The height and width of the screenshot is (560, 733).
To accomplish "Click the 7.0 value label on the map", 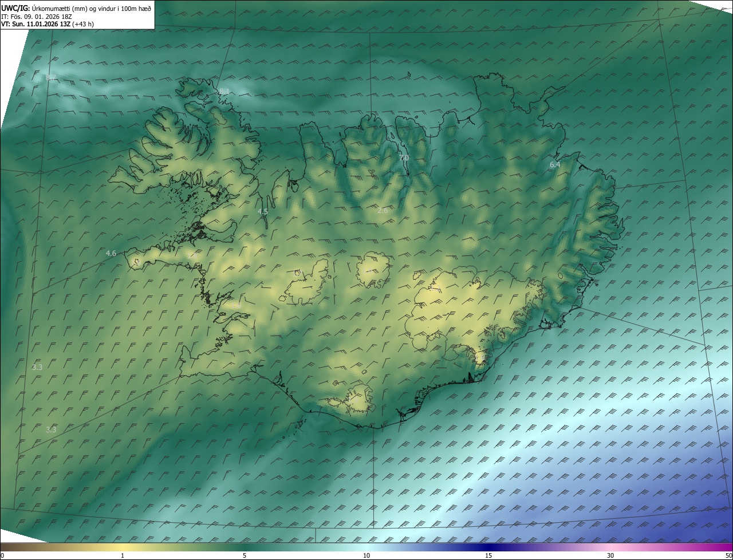I will [404, 157].
